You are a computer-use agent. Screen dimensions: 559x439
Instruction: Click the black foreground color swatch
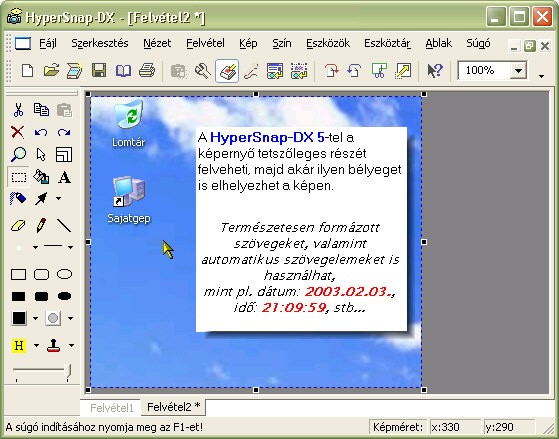tap(19, 318)
